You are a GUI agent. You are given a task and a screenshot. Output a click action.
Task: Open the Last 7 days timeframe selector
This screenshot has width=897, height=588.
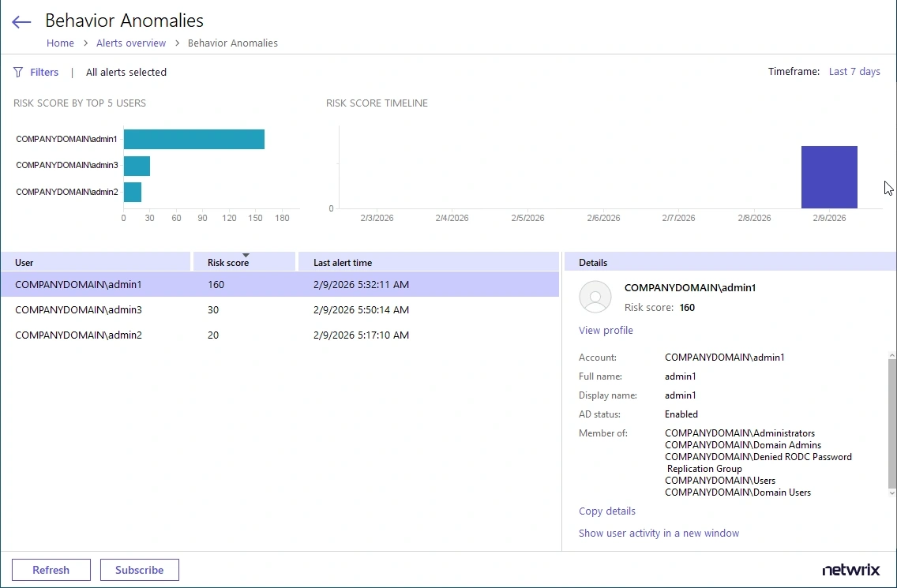[854, 72]
